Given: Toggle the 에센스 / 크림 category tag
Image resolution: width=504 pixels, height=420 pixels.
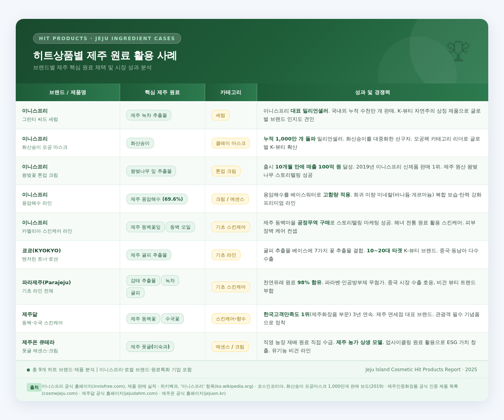Looking at the screenshot, I should 230,346.
